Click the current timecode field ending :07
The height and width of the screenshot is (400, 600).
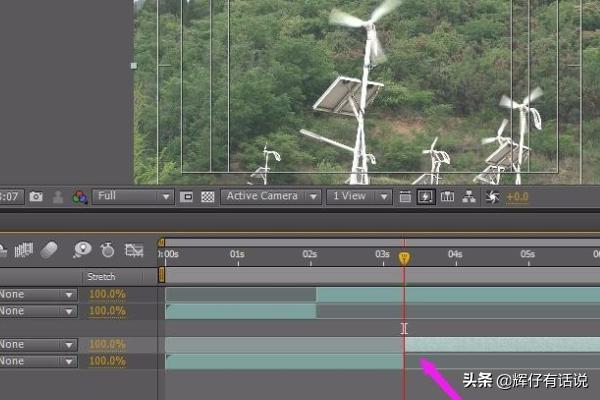point(11,197)
